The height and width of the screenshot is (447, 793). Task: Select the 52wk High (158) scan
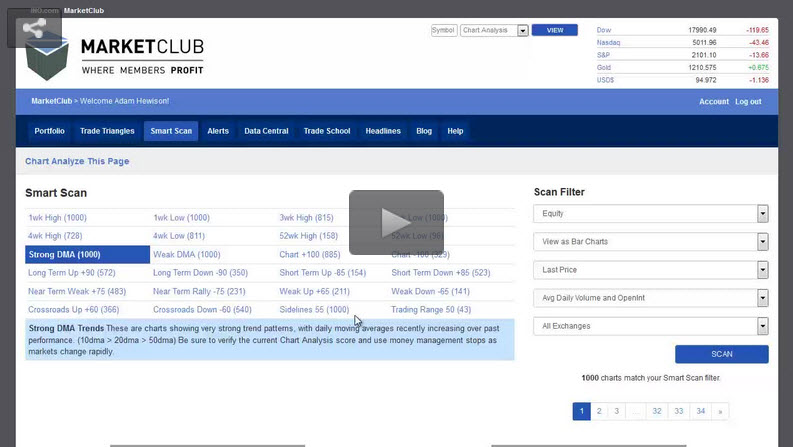(308, 236)
